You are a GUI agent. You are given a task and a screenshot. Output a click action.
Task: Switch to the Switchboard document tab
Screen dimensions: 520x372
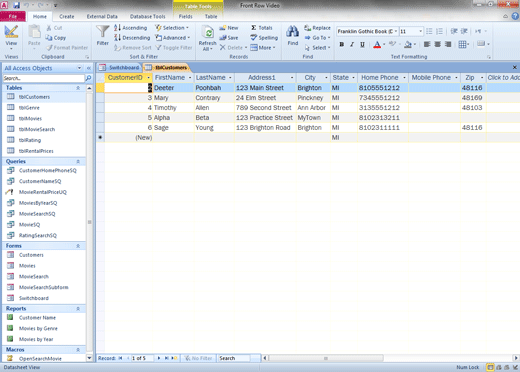(x=120, y=68)
